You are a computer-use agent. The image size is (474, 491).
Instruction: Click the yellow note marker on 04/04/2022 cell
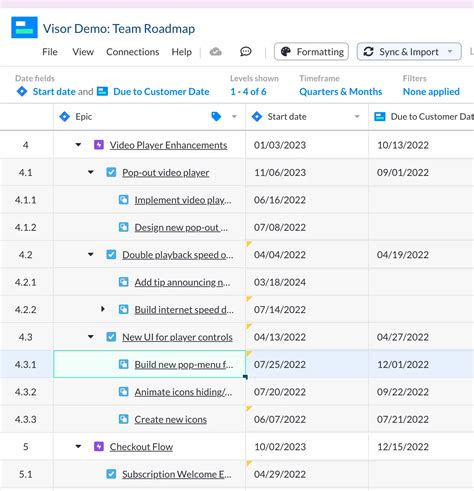(249, 244)
